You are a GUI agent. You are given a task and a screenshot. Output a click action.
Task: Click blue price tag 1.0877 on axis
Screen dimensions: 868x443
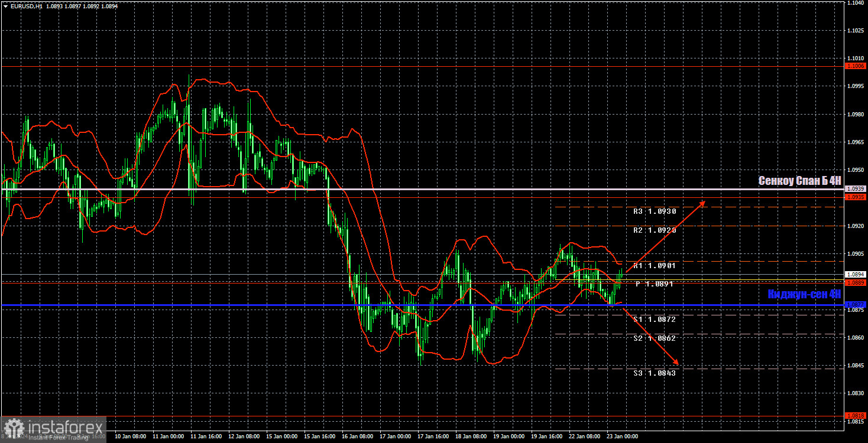click(856, 305)
